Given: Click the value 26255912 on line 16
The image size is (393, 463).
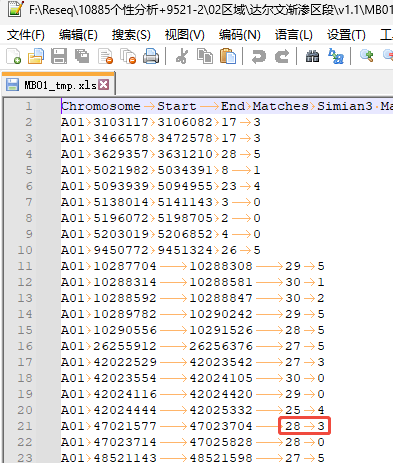Looking at the screenshot, I should pyautogui.click(x=125, y=346).
